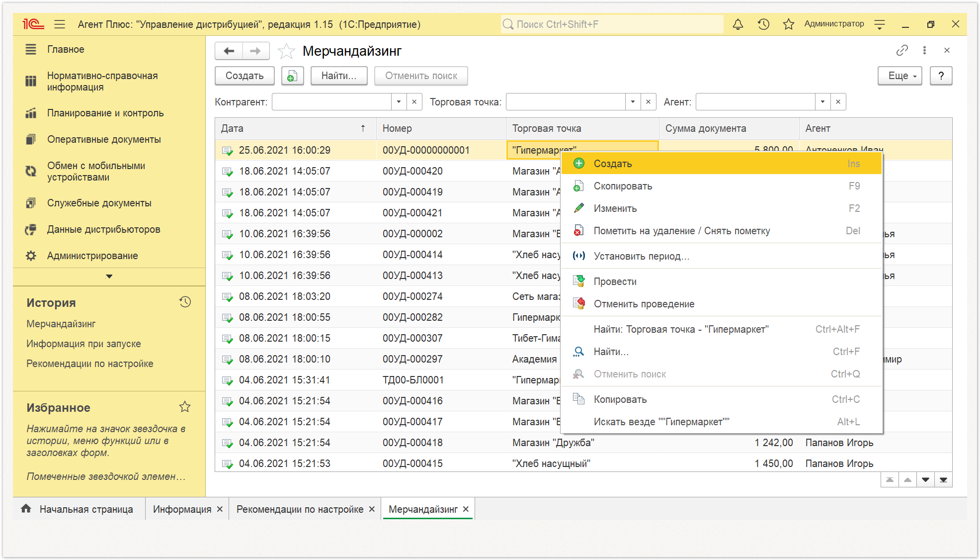Go forward with the right arrow button
This screenshot has width=980, height=560.
(255, 51)
